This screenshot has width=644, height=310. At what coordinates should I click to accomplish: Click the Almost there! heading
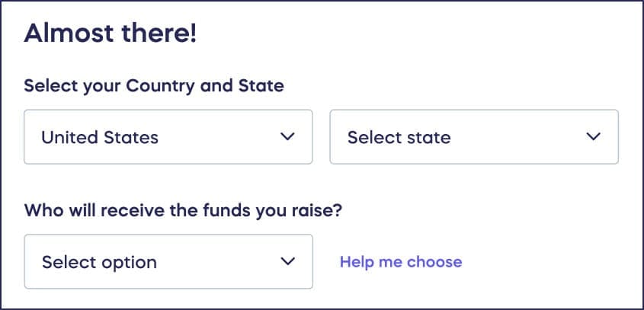tap(111, 34)
